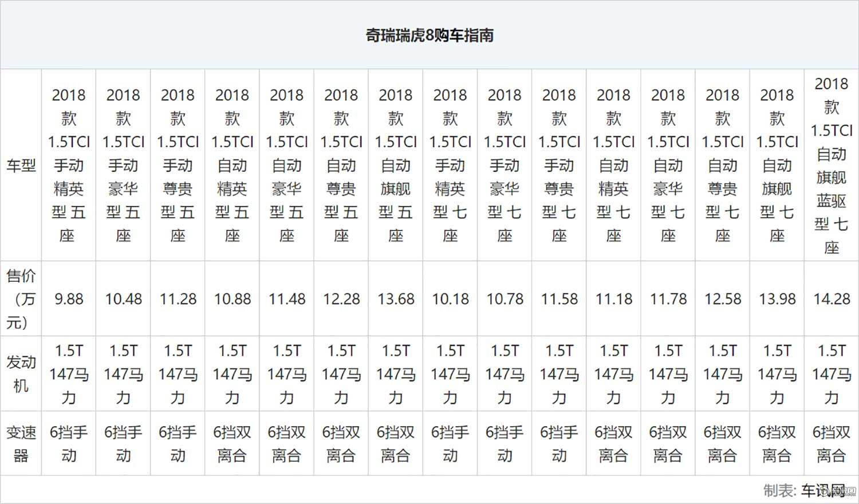This screenshot has height=504, width=859.
Task: Select the price cell 11.58
Action: [559, 299]
